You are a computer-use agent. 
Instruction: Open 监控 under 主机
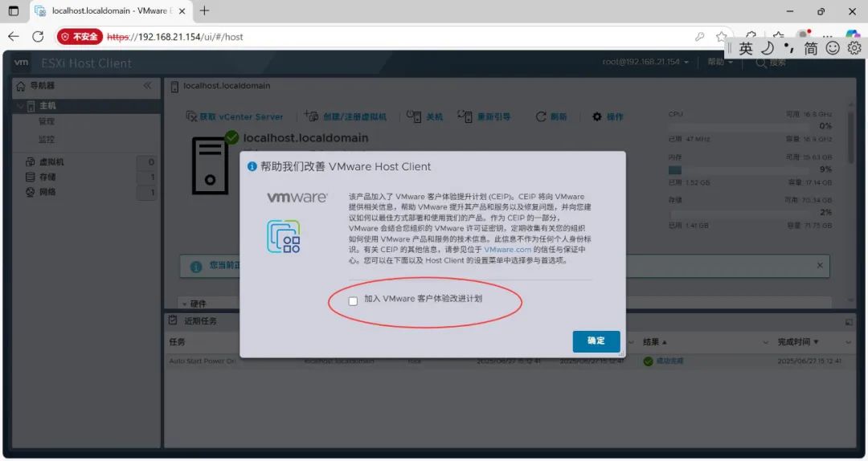tap(47, 139)
